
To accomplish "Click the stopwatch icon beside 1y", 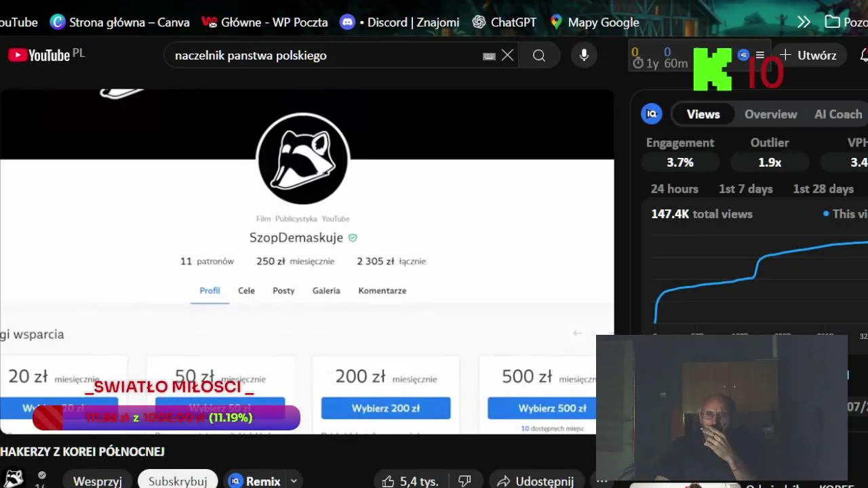I will [x=637, y=64].
